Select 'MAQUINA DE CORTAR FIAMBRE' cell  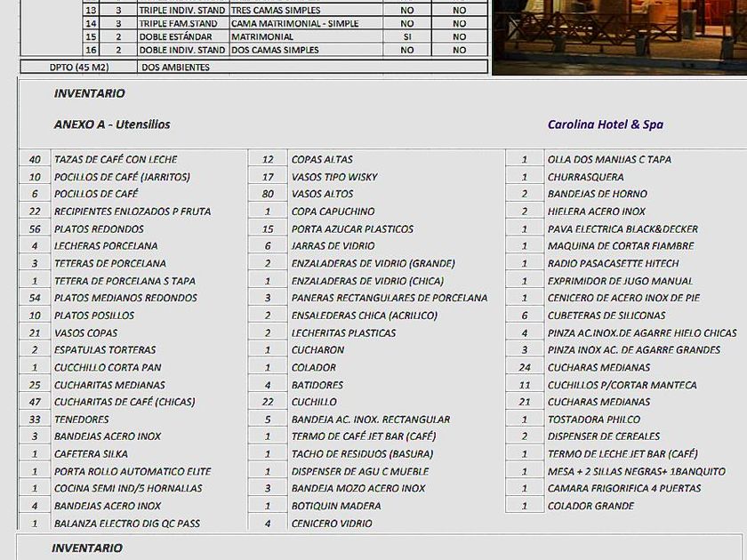621,246
